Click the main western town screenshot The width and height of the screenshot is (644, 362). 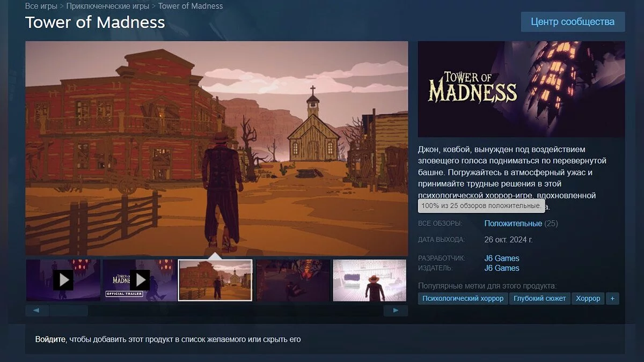[217, 148]
